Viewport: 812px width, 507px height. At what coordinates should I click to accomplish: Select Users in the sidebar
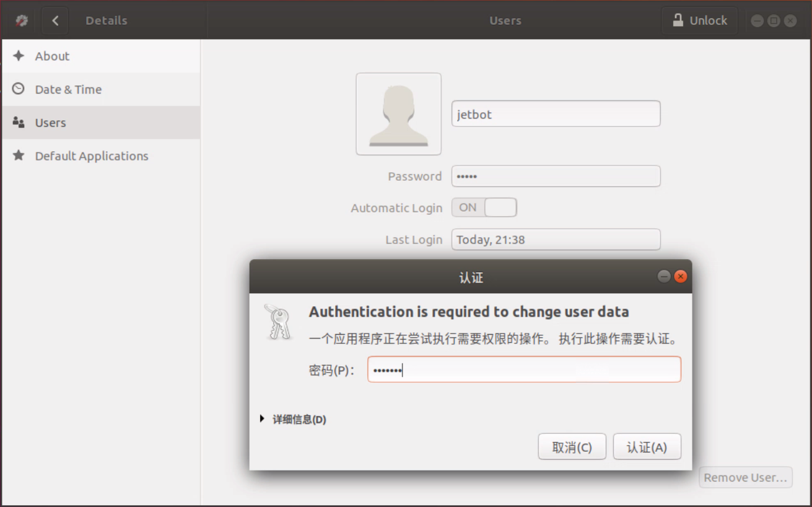pyautogui.click(x=100, y=123)
